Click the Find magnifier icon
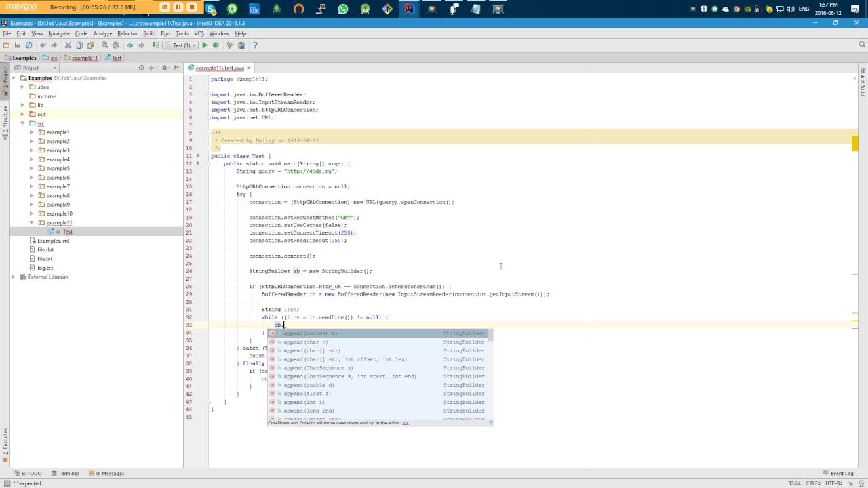The height and width of the screenshot is (488, 868). click(104, 45)
